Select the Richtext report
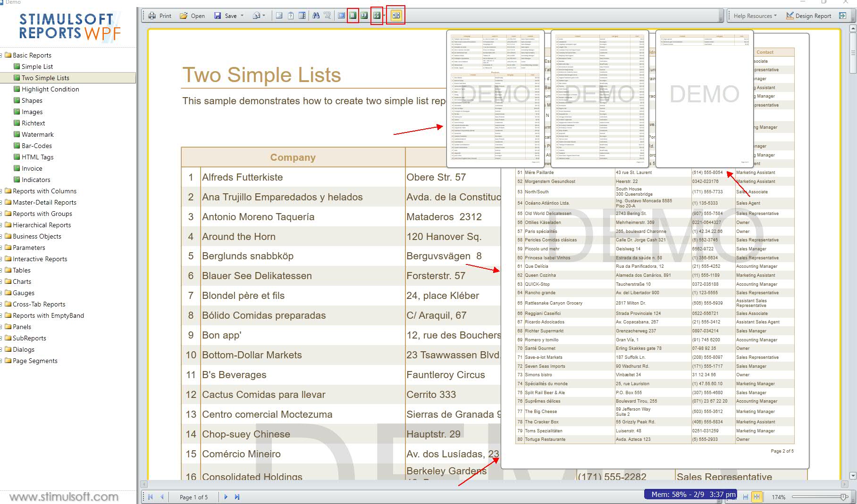Screen dimensions: 857x504 [33, 123]
